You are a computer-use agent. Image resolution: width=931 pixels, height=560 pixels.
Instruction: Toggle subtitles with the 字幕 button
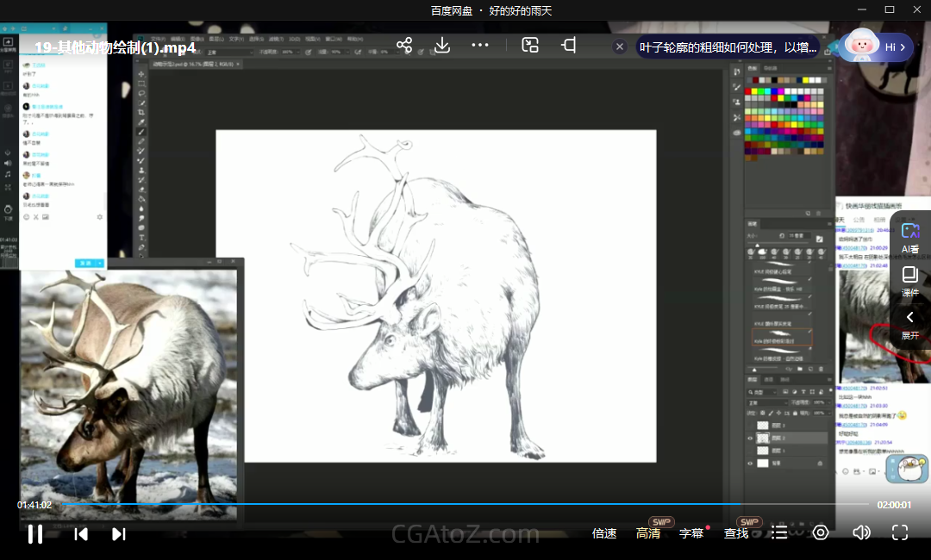tap(691, 533)
